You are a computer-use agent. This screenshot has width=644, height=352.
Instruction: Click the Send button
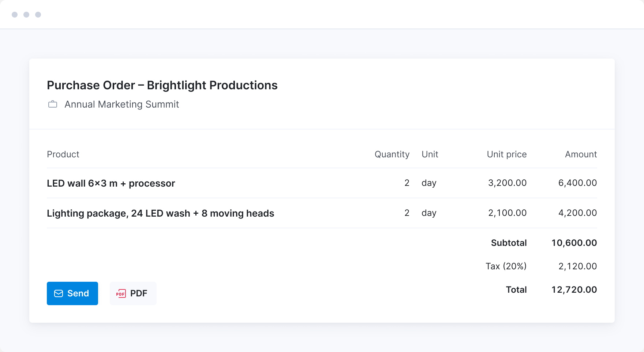[x=72, y=293]
